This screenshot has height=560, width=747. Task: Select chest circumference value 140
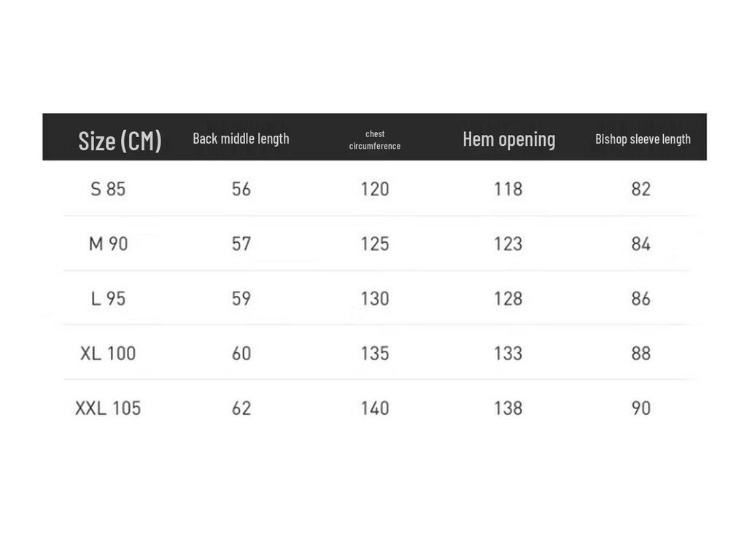[375, 408]
